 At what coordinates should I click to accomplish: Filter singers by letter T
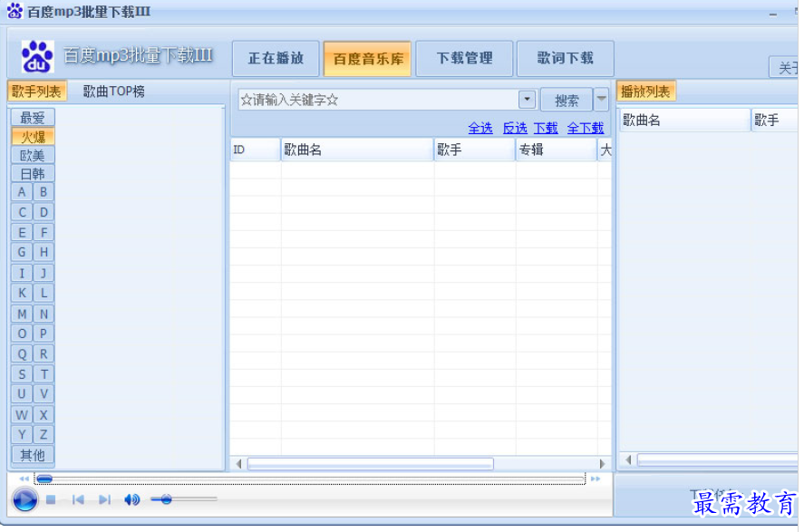pyautogui.click(x=44, y=374)
